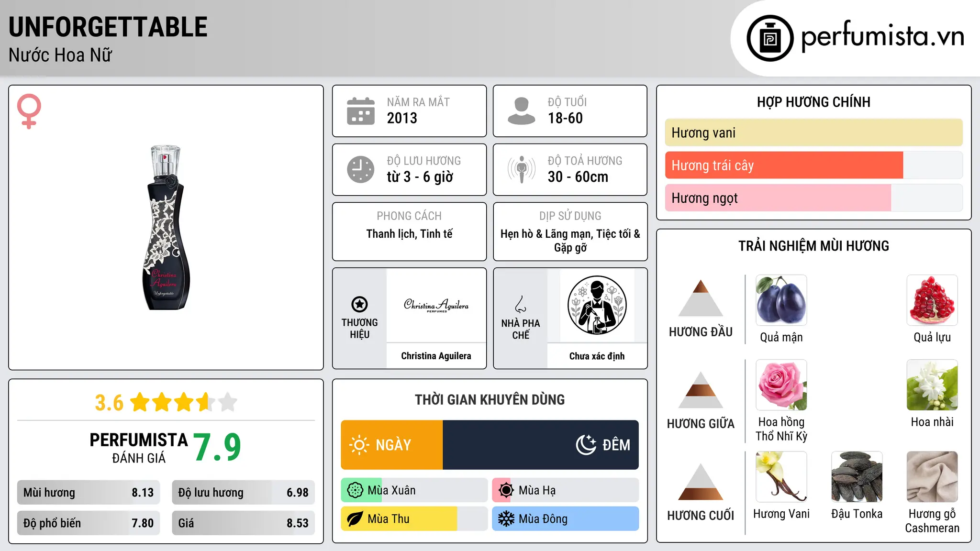Click the snowflake icon for Mùa Đông

coord(506,519)
